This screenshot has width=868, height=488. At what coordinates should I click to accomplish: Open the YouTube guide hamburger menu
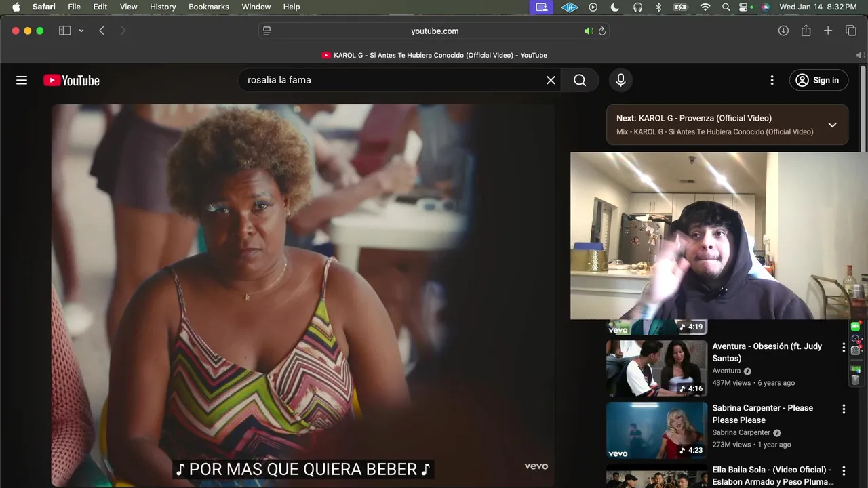[22, 80]
